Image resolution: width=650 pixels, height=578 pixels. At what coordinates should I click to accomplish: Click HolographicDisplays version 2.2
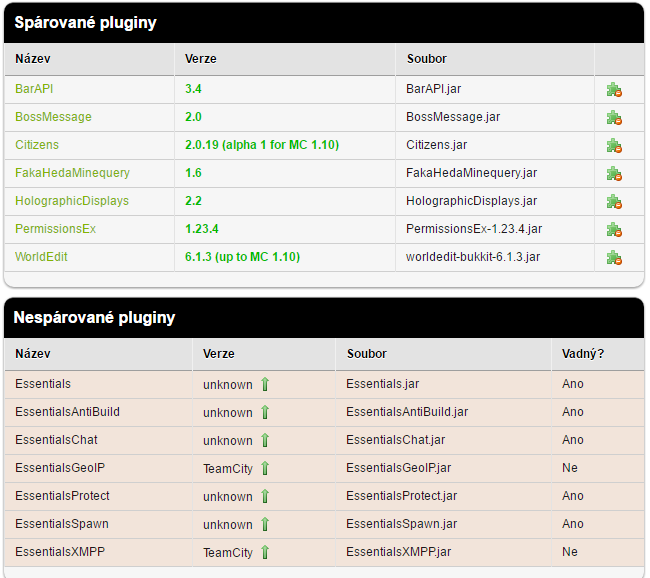[x=193, y=201]
